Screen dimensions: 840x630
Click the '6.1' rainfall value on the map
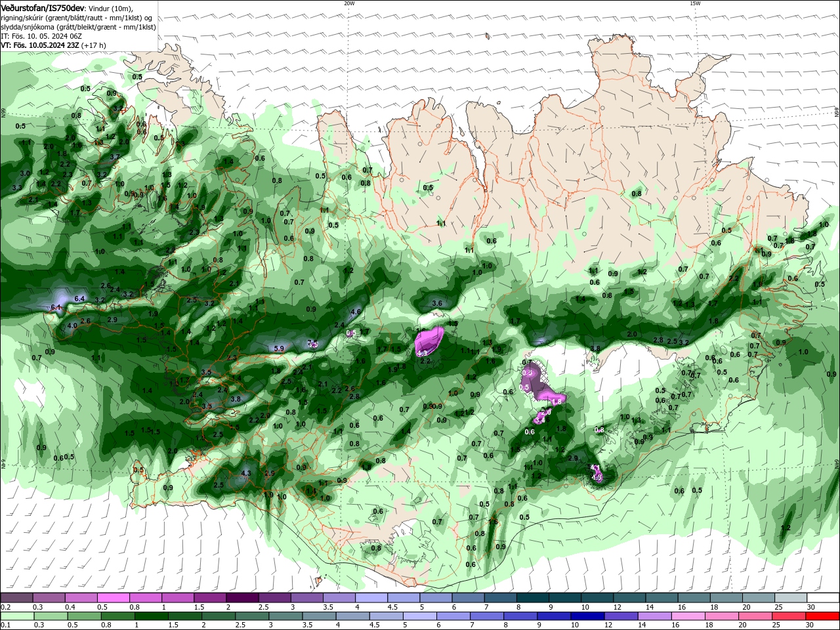coord(56,307)
